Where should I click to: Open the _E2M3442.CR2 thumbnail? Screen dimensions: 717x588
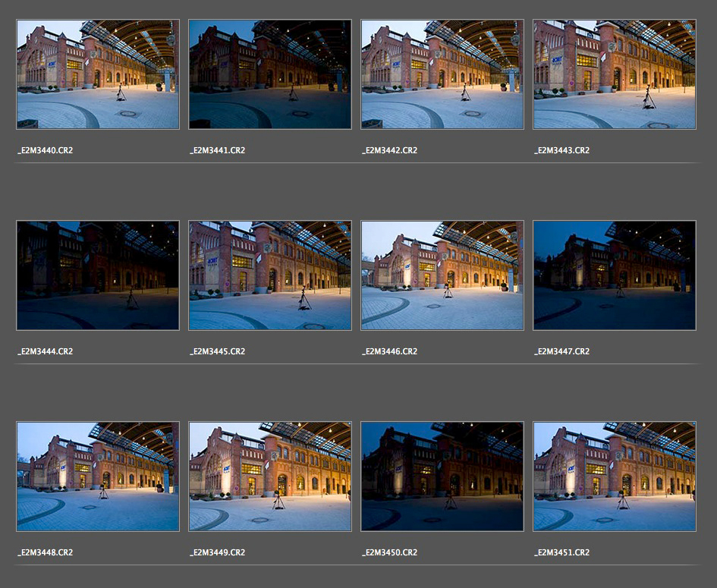[442, 74]
